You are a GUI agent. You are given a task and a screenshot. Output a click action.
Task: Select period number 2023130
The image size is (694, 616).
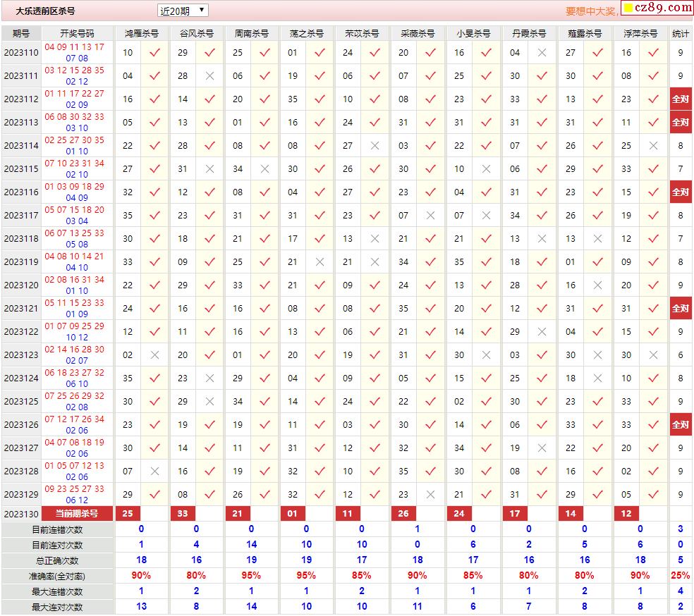click(21, 515)
